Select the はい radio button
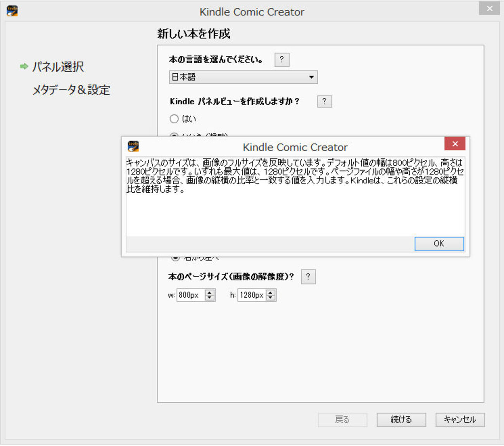The width and height of the screenshot is (504, 446). pos(174,119)
